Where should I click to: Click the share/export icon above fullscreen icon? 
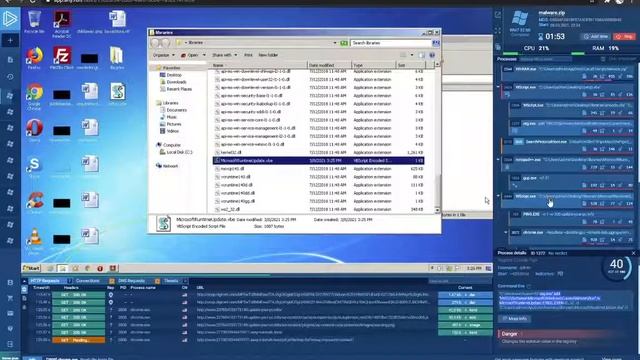click(x=498, y=15)
